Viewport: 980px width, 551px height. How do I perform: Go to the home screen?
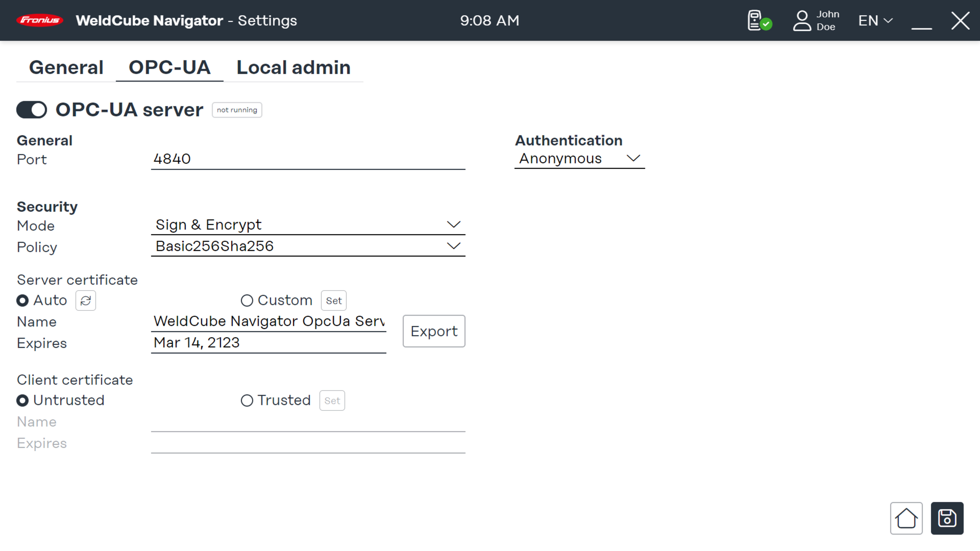pos(906,518)
